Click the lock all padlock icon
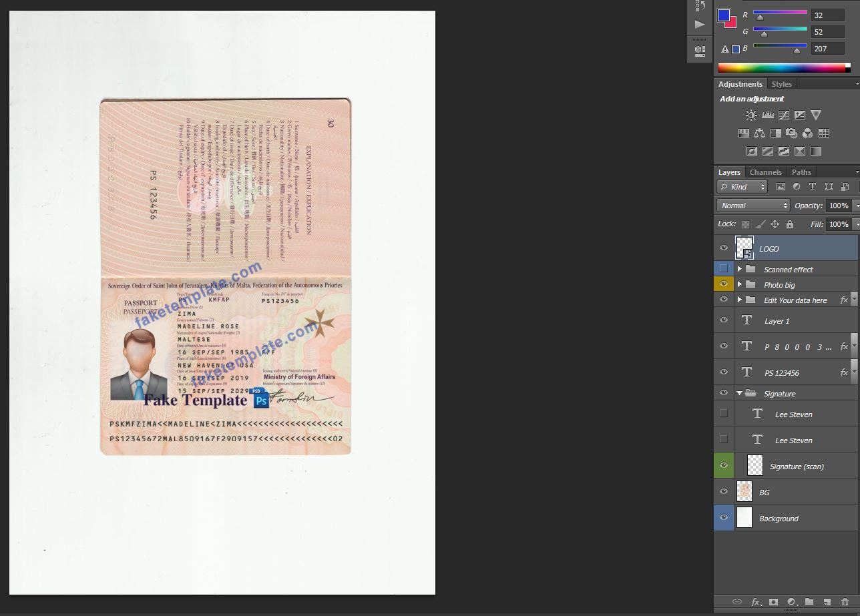Image resolution: width=860 pixels, height=616 pixels. pyautogui.click(x=790, y=224)
